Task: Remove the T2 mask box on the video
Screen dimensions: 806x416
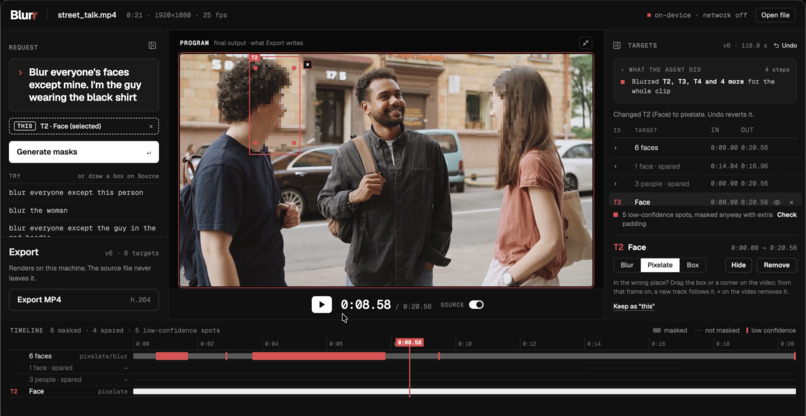Action: [307, 64]
